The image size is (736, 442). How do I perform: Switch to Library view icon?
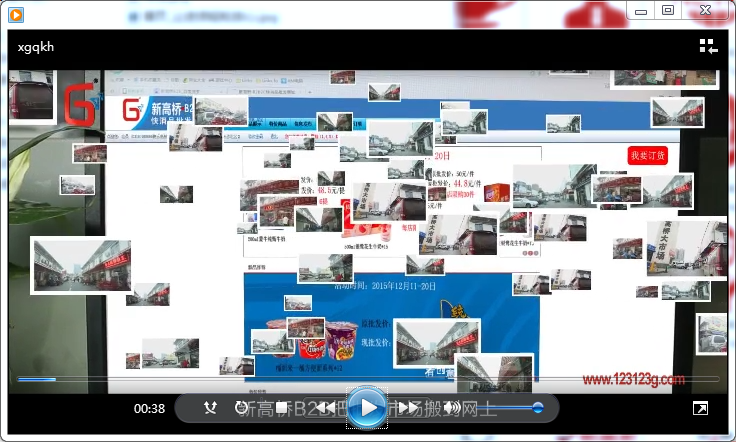point(708,47)
